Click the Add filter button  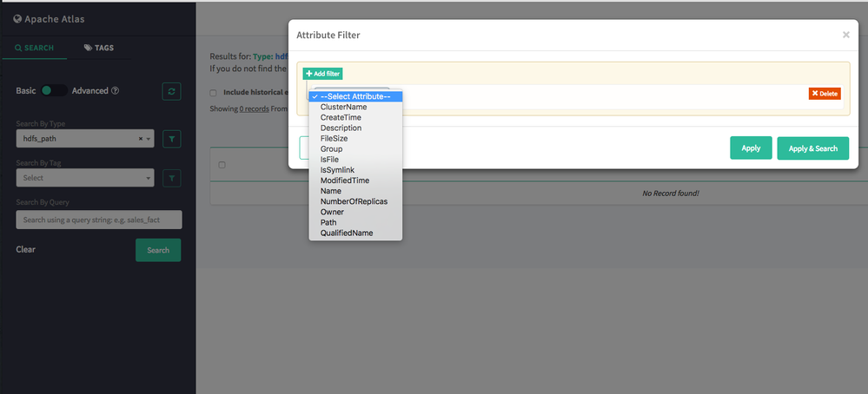tap(322, 74)
